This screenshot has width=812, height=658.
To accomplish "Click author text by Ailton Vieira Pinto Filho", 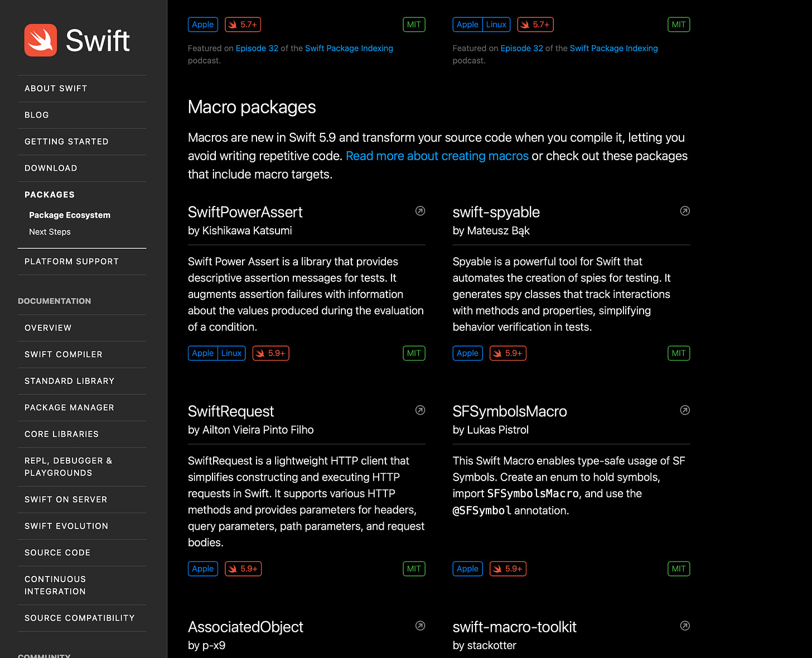I will (x=251, y=430).
